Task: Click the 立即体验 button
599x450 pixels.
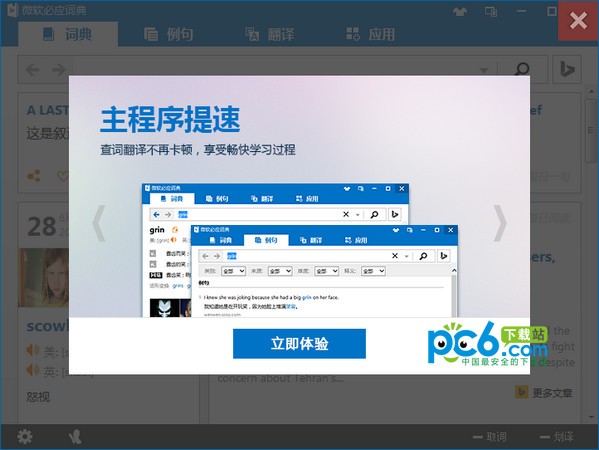Action: pyautogui.click(x=299, y=343)
